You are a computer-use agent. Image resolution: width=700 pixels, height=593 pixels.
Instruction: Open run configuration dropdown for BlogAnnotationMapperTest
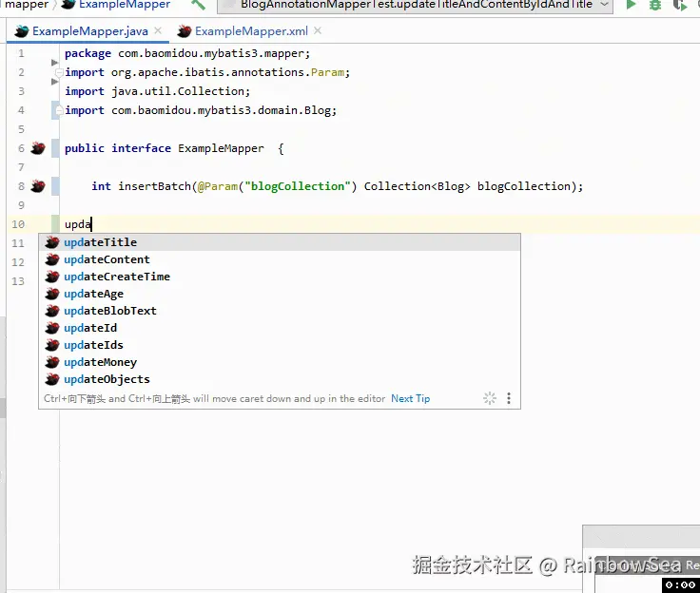pyautogui.click(x=415, y=5)
